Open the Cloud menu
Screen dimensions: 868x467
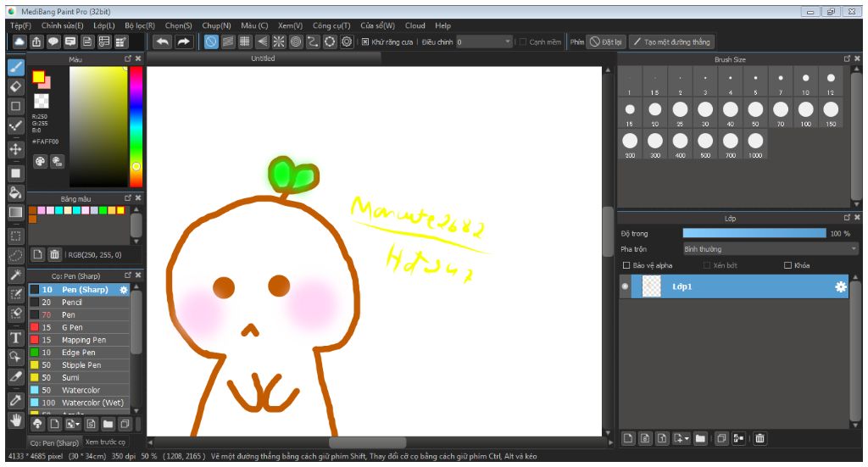[x=415, y=25]
